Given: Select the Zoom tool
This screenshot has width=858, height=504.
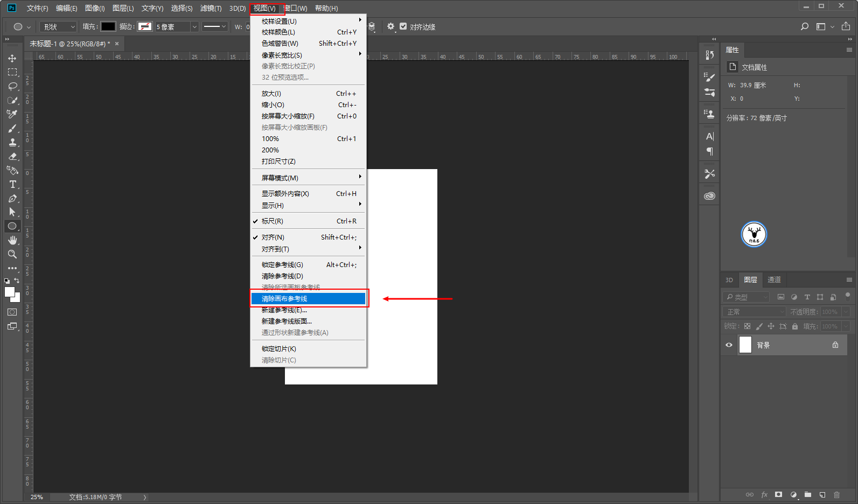Looking at the screenshot, I should point(12,254).
